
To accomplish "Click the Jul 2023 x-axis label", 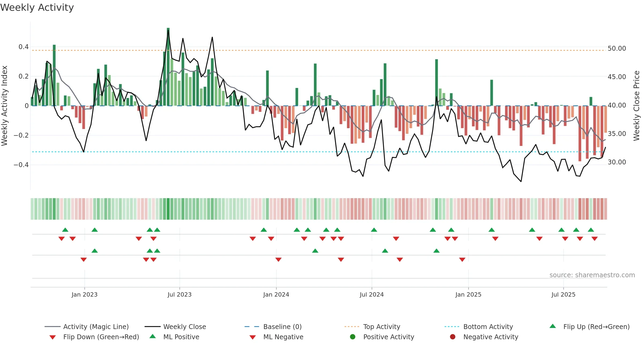I will pyautogui.click(x=180, y=294).
